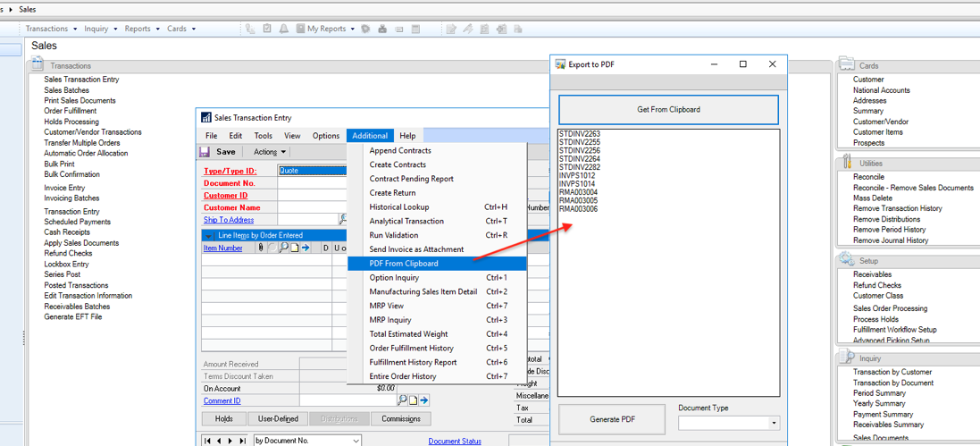Viewport: 980px width, 446px height.
Task: Click the lined list icon in the top toolbar
Action: point(415,29)
